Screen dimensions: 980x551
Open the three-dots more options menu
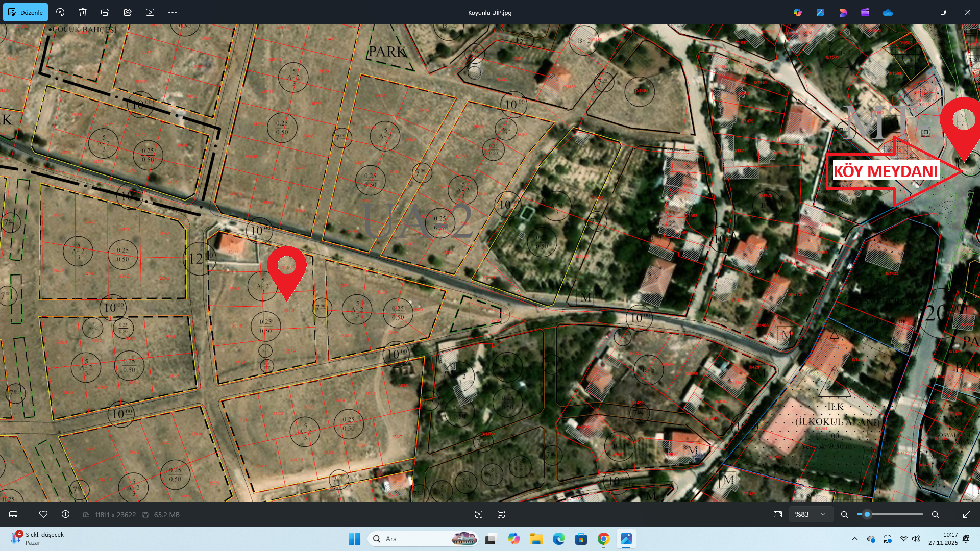[x=173, y=12]
